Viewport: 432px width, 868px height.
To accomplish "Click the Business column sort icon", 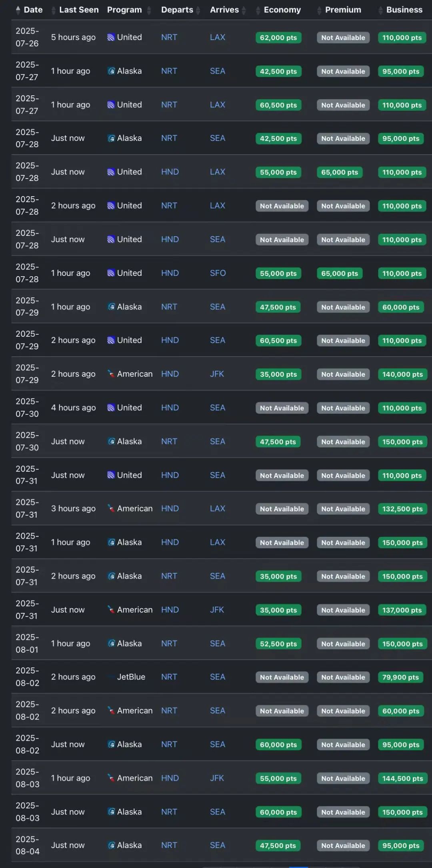I will pyautogui.click(x=380, y=10).
